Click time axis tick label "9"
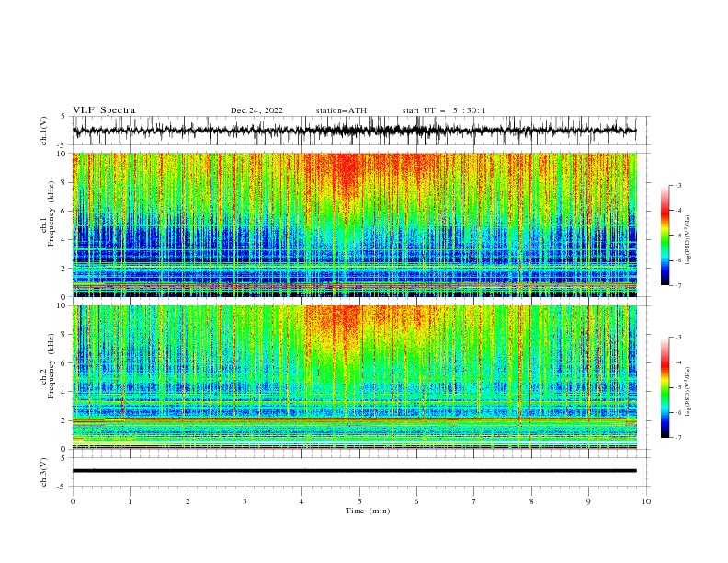This screenshot has width=728, height=563. [588, 501]
